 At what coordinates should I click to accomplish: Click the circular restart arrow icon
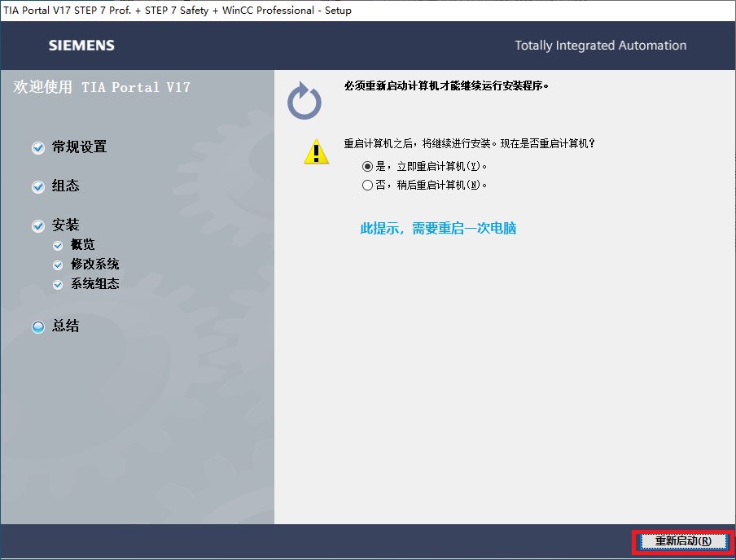point(304,101)
